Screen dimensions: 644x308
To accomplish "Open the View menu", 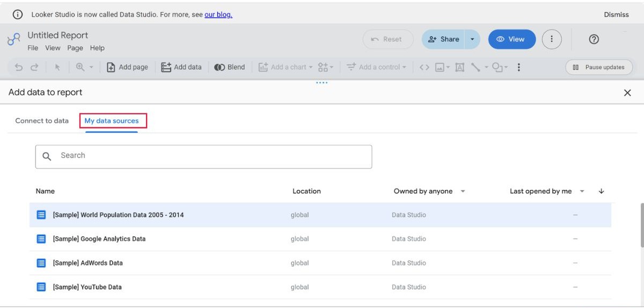I will (x=53, y=48).
